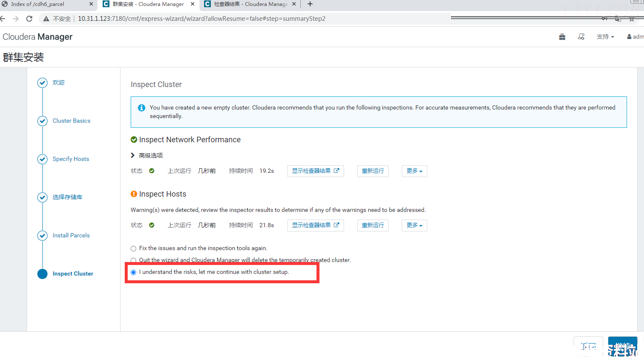Click the blue 继续 continue button
The image size is (644, 358).
click(623, 347)
